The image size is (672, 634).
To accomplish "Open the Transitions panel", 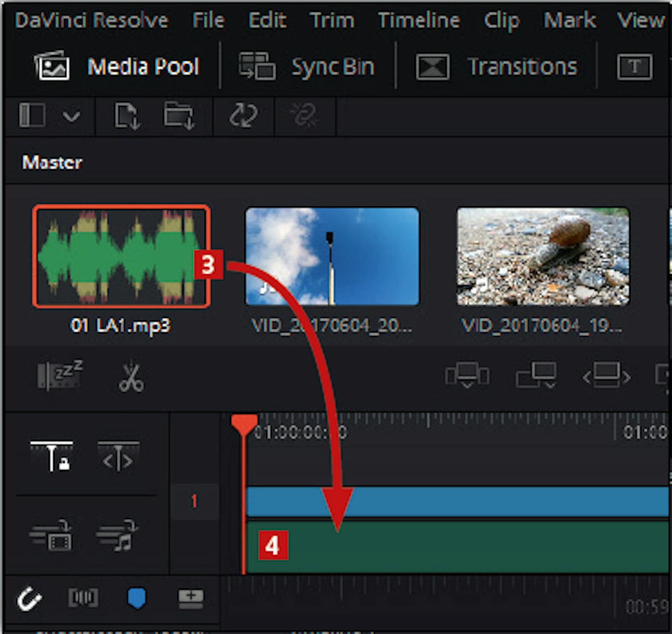I will pyautogui.click(x=497, y=67).
